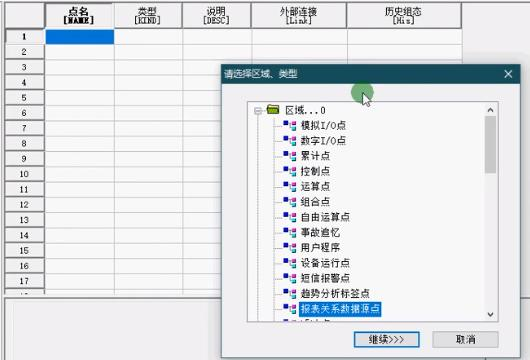Select the 短信报警点 tree item

[325, 278]
